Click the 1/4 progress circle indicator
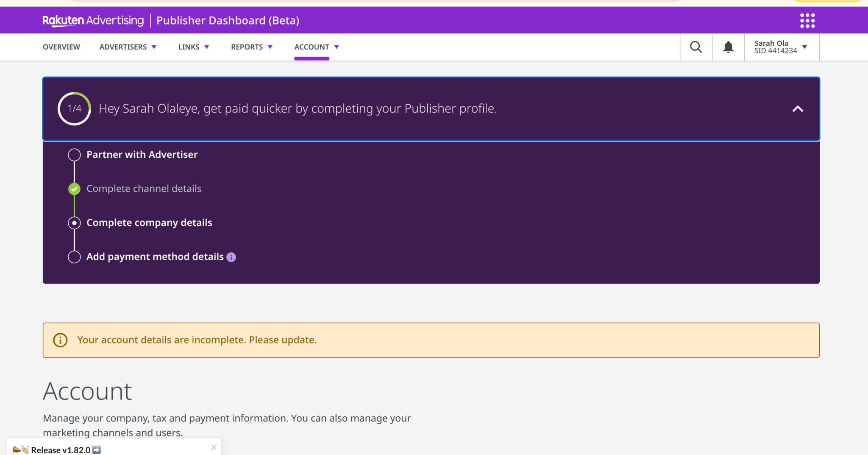This screenshot has height=455, width=868. point(74,109)
